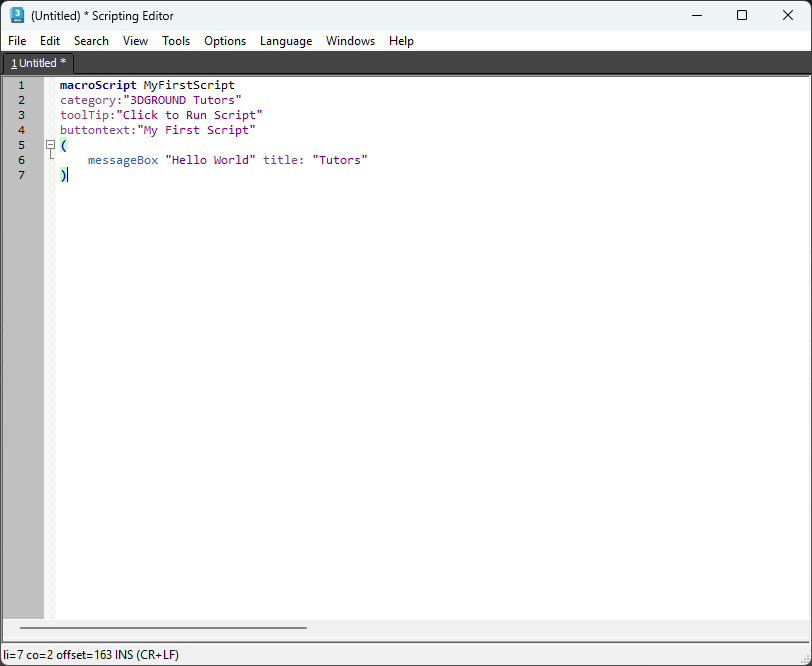This screenshot has height=666, width=812.
Task: Click the messageBox function text
Action: point(123,160)
